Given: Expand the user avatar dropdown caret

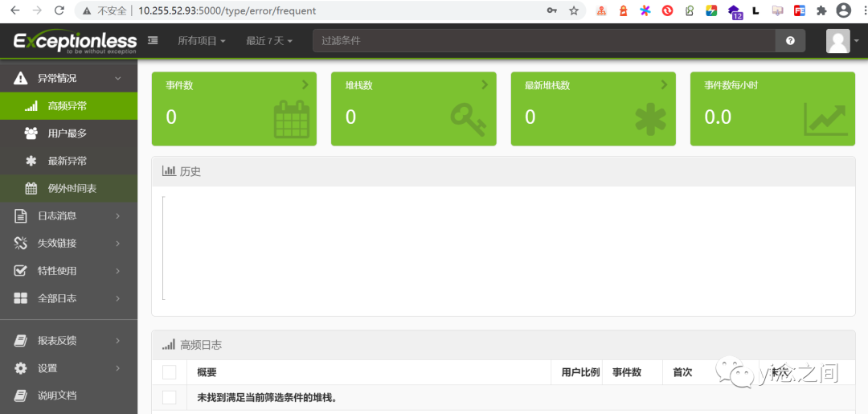Looking at the screenshot, I should click(x=857, y=41).
